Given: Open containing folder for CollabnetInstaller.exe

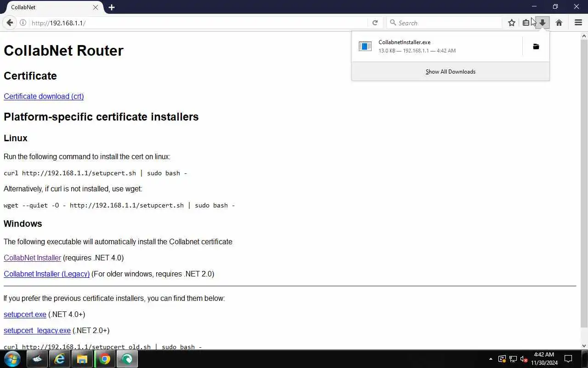Looking at the screenshot, I should point(536,46).
